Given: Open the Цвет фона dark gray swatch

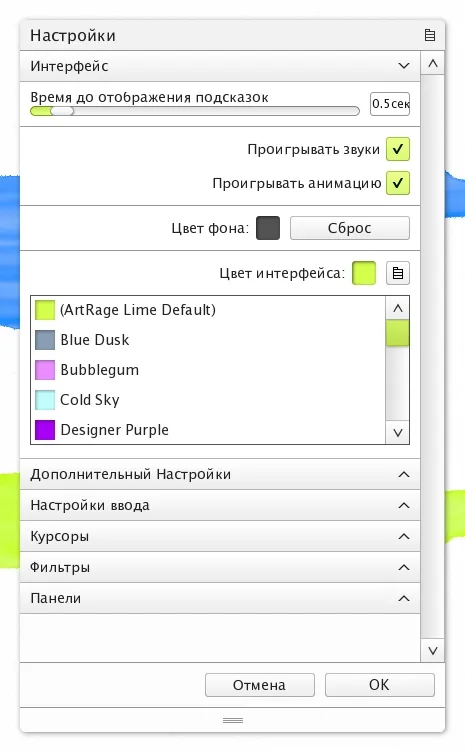Looking at the screenshot, I should click(x=268, y=228).
